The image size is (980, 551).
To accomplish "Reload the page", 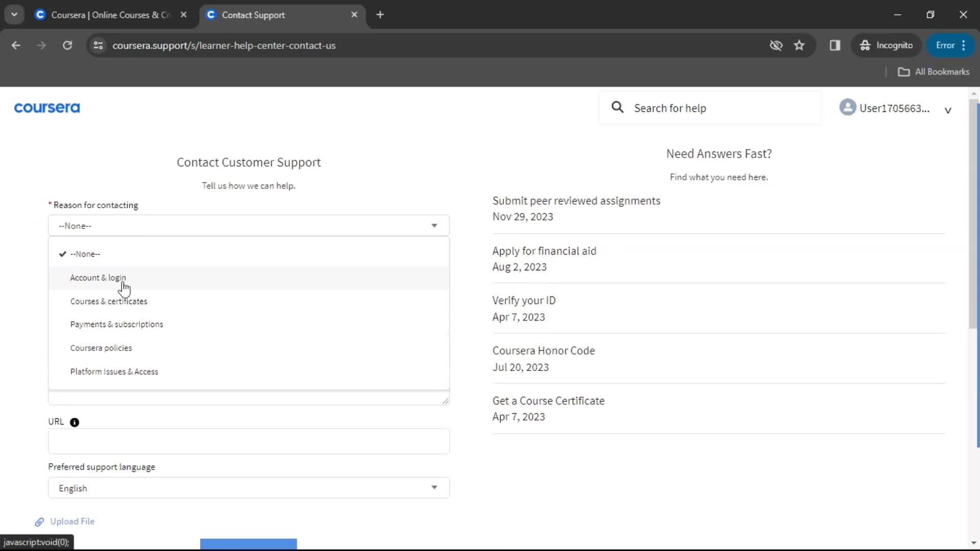I will (67, 45).
